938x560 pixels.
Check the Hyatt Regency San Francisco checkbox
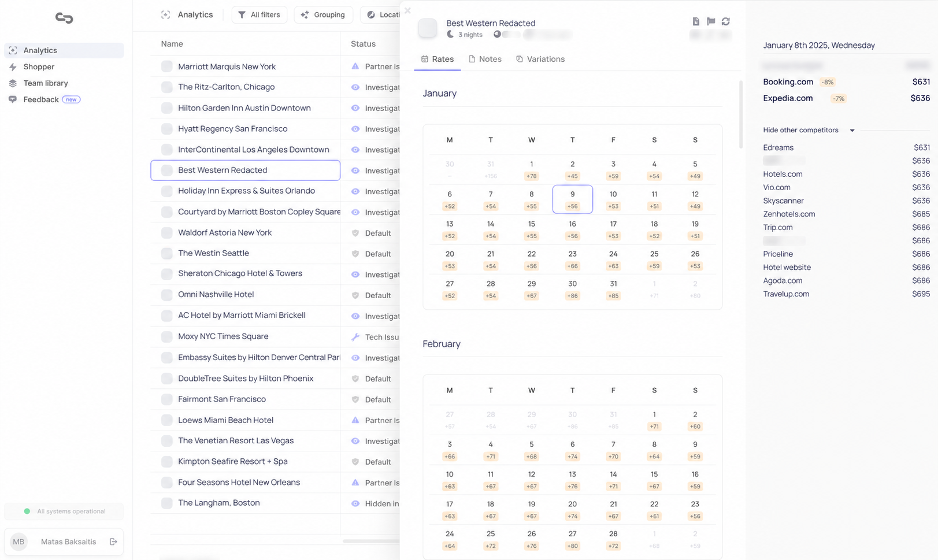click(167, 129)
